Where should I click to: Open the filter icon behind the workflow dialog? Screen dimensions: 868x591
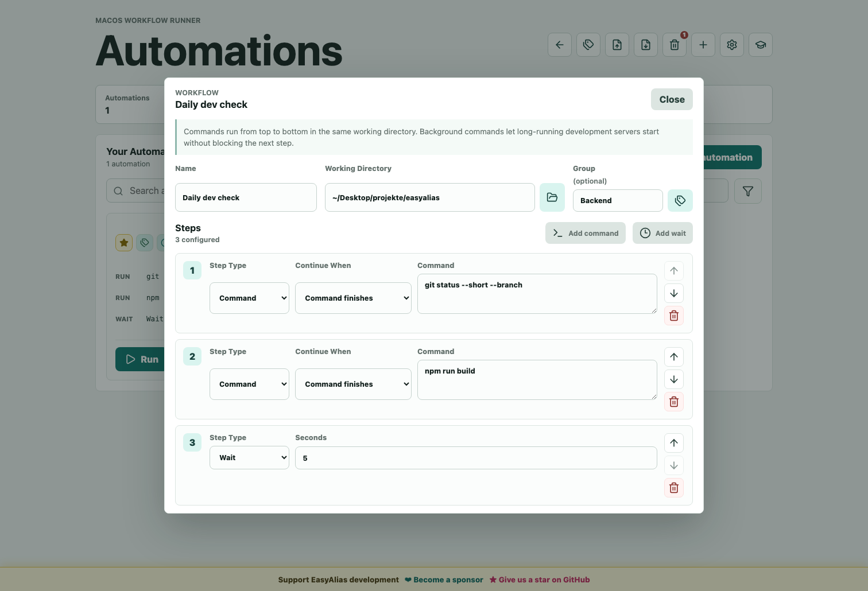click(748, 191)
